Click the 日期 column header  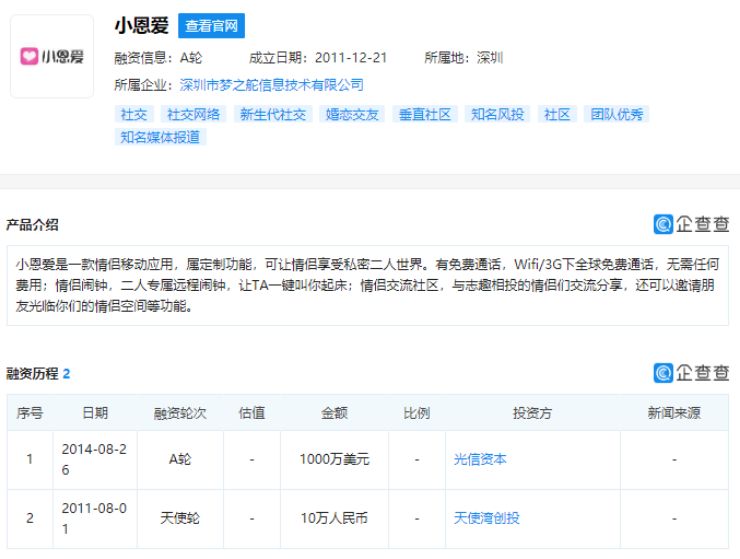(95, 413)
